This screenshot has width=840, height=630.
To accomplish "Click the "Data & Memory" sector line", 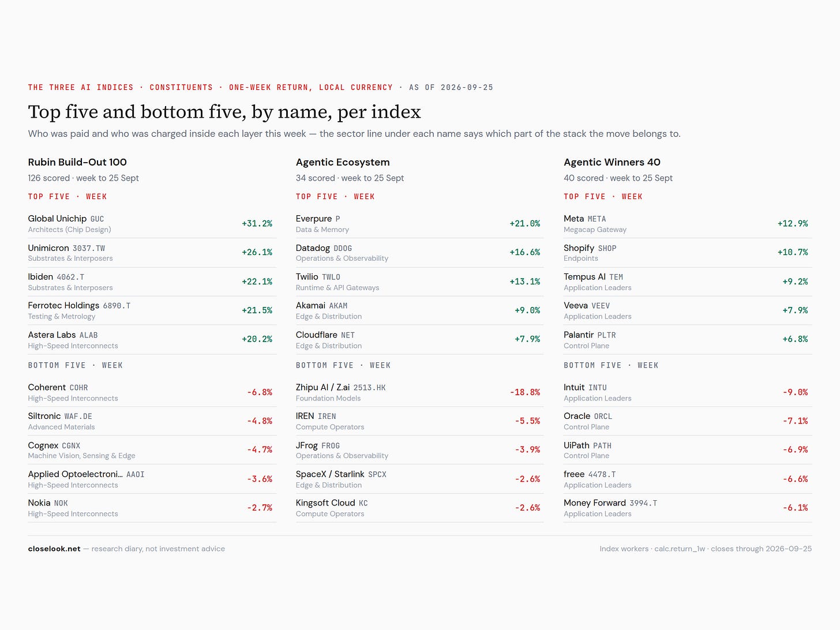I will pyautogui.click(x=322, y=230).
